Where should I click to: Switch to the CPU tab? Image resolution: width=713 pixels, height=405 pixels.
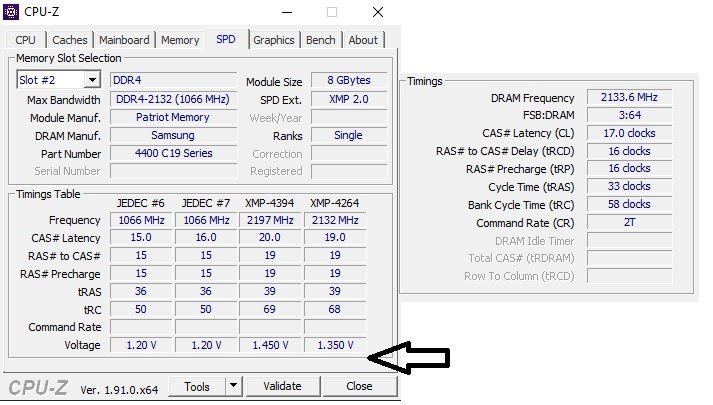(25, 40)
